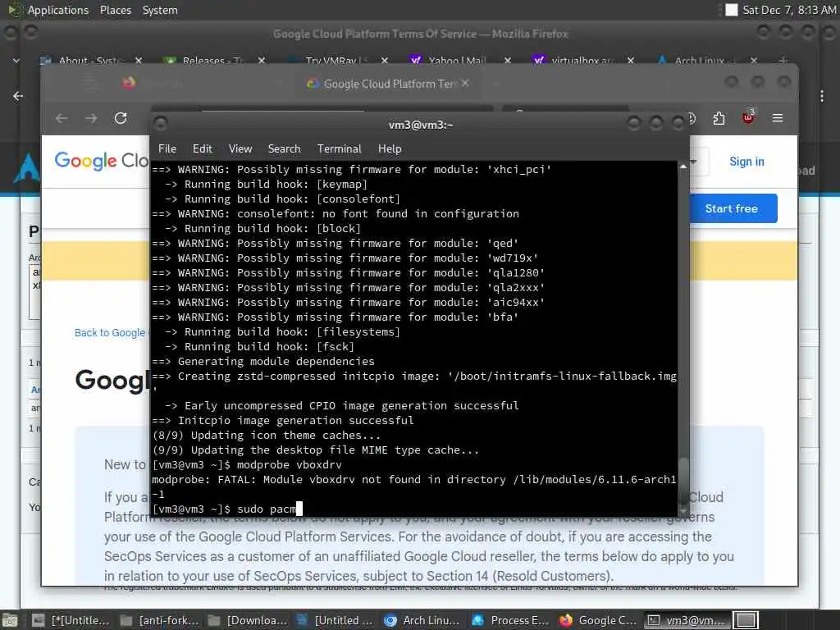Click the Forward arrow in front Firefox window
840x630 pixels.
point(91,118)
